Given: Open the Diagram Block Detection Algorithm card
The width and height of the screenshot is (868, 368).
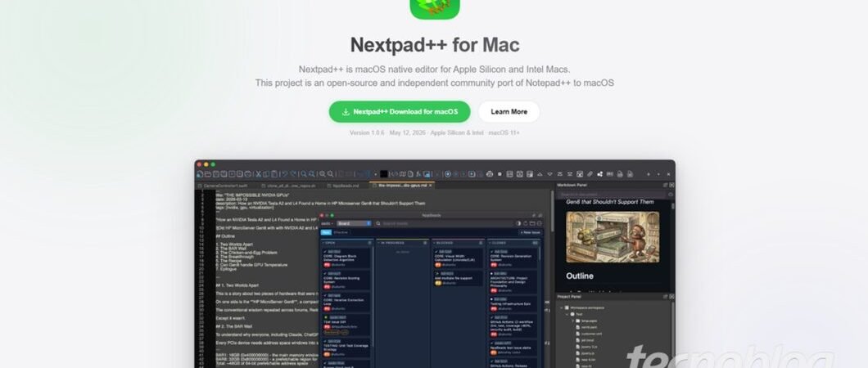Looking at the screenshot, I should [x=346, y=258].
